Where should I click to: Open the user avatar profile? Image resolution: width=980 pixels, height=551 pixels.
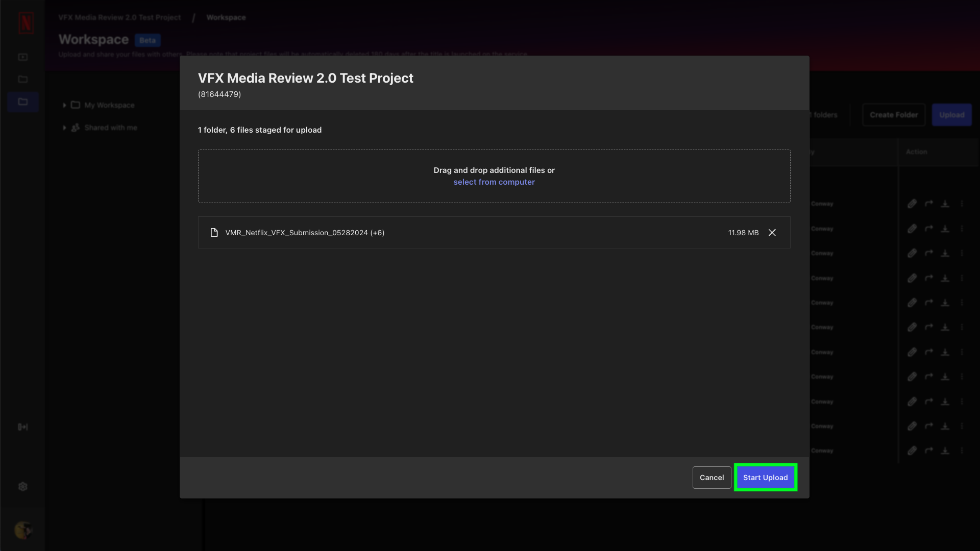23,530
